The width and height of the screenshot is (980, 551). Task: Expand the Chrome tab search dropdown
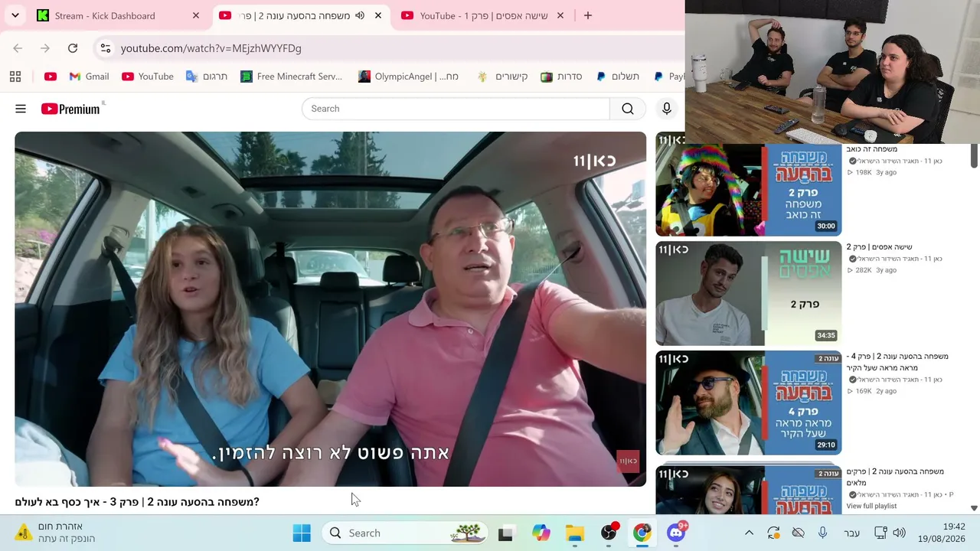15,15
